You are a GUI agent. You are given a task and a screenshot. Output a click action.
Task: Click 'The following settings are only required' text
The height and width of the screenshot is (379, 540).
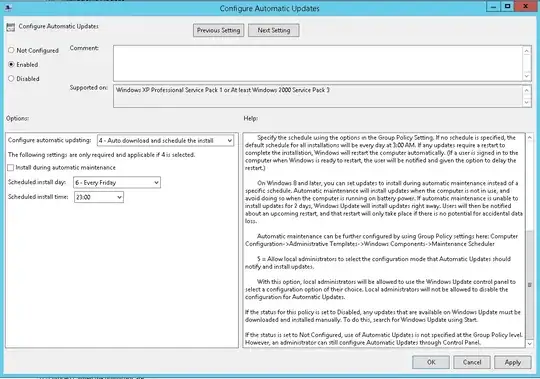click(x=102, y=155)
